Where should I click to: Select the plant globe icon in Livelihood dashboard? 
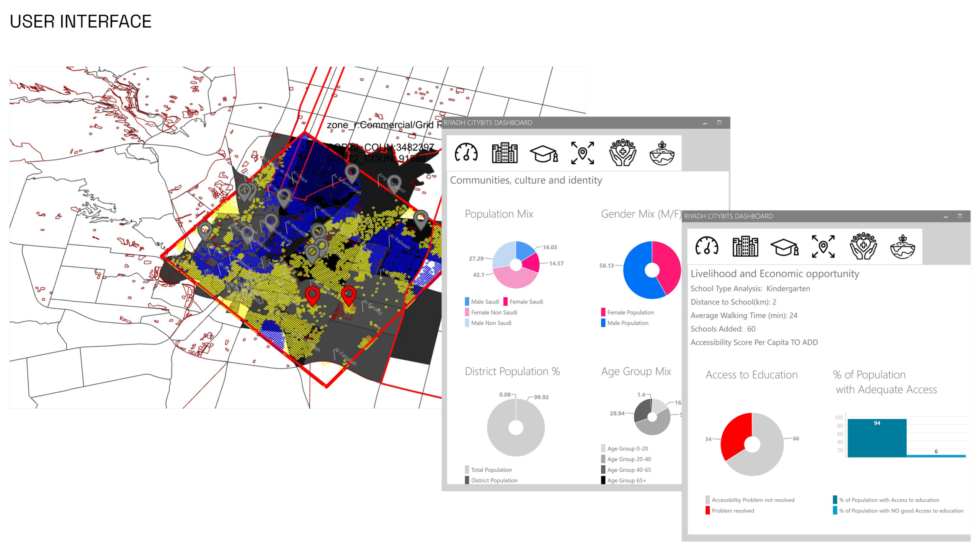(903, 246)
